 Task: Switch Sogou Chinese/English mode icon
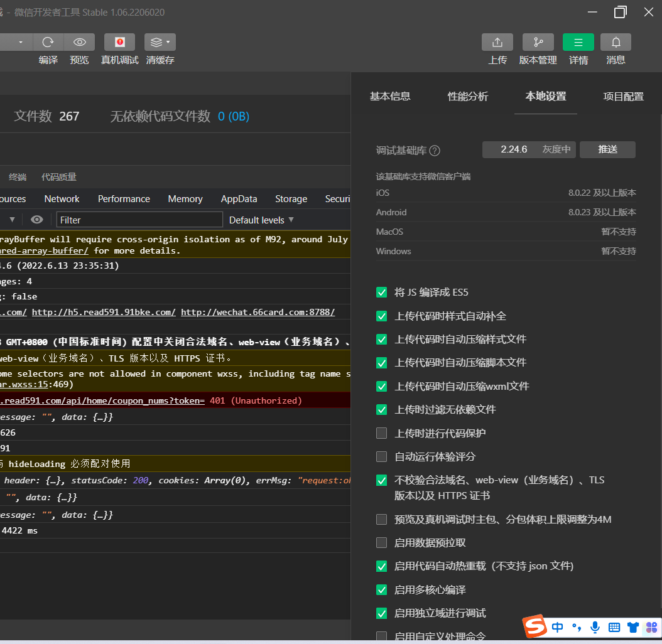tap(557, 628)
